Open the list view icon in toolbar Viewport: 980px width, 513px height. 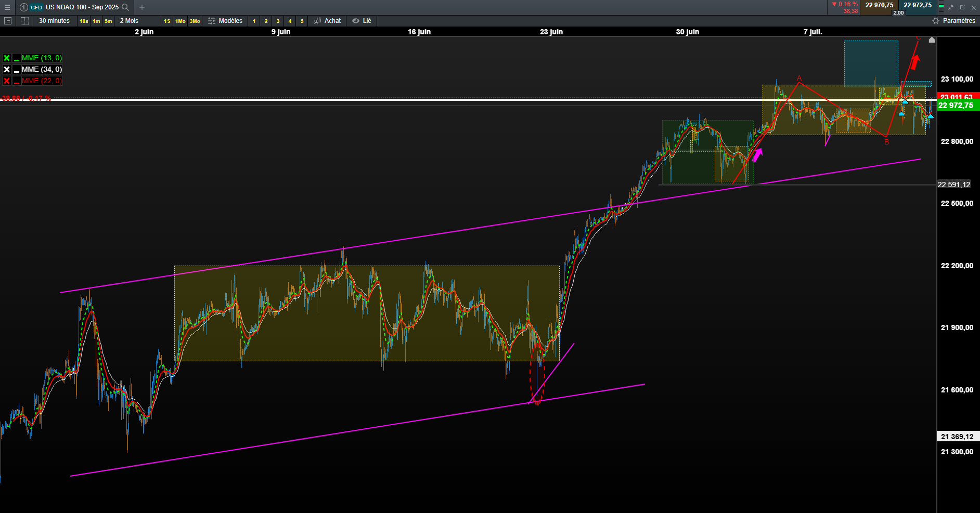click(x=8, y=21)
